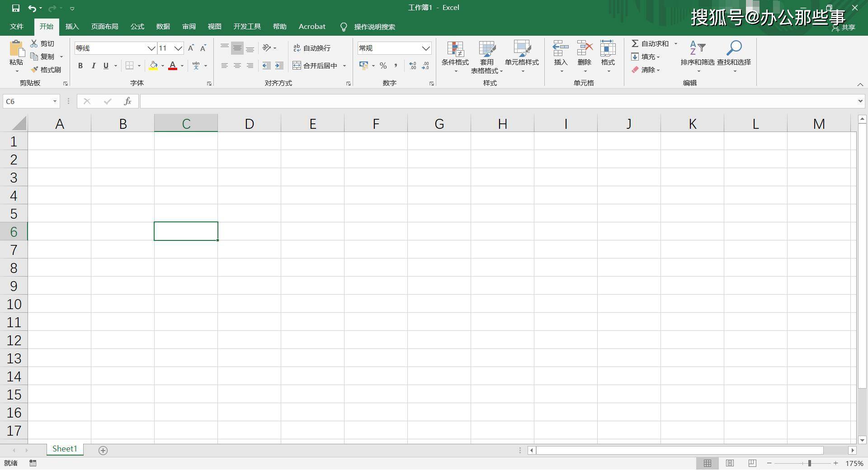This screenshot has width=868, height=470.
Task: Toggle center horizontal alignment
Action: pos(237,66)
